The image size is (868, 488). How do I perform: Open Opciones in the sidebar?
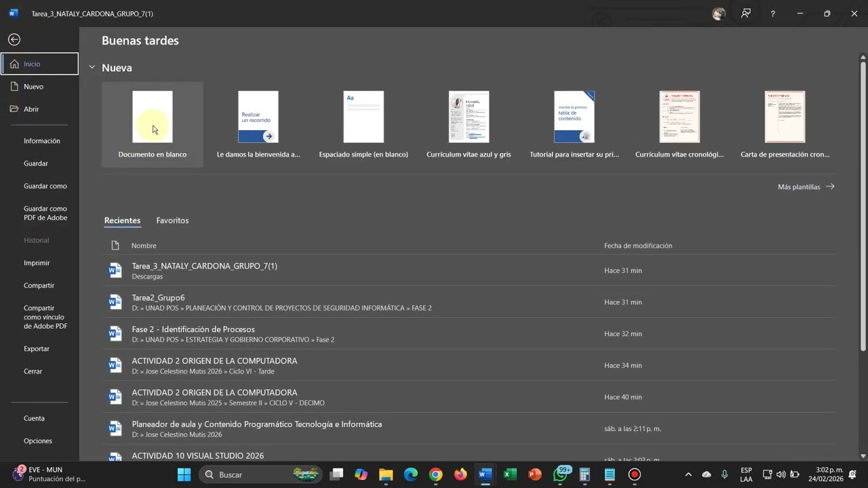click(x=37, y=441)
